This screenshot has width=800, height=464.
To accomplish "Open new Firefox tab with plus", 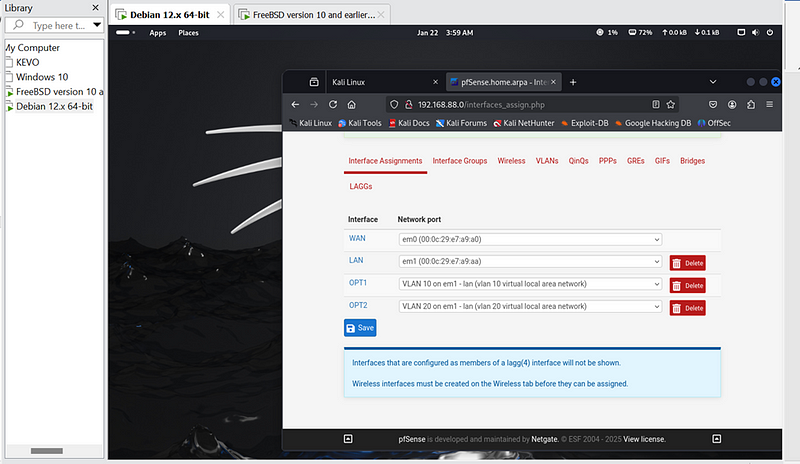I will pos(573,82).
